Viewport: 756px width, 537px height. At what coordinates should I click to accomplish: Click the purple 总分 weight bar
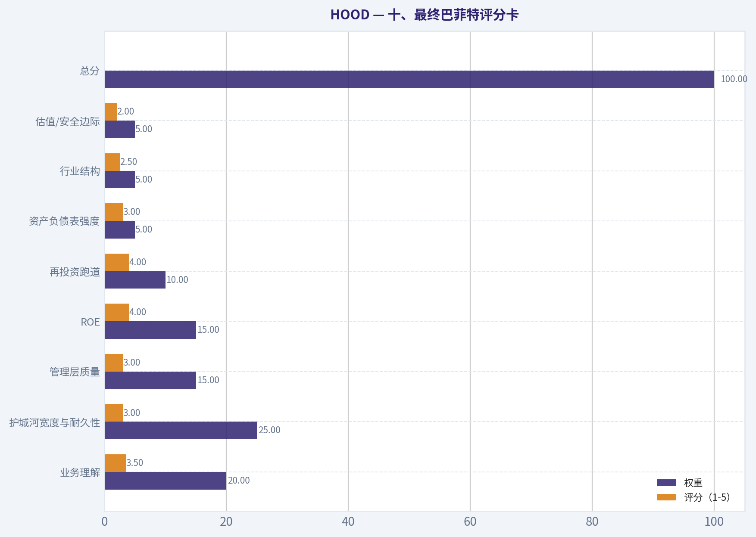(x=409, y=79)
